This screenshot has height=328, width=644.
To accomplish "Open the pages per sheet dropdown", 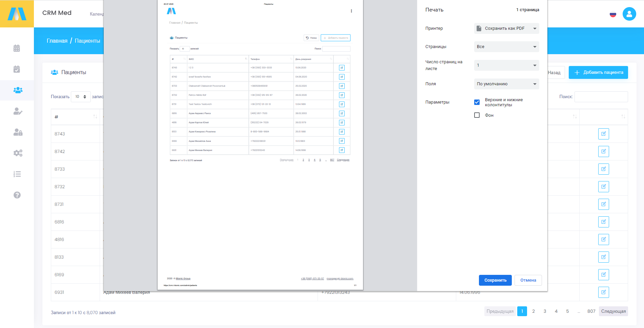I will pyautogui.click(x=506, y=65).
